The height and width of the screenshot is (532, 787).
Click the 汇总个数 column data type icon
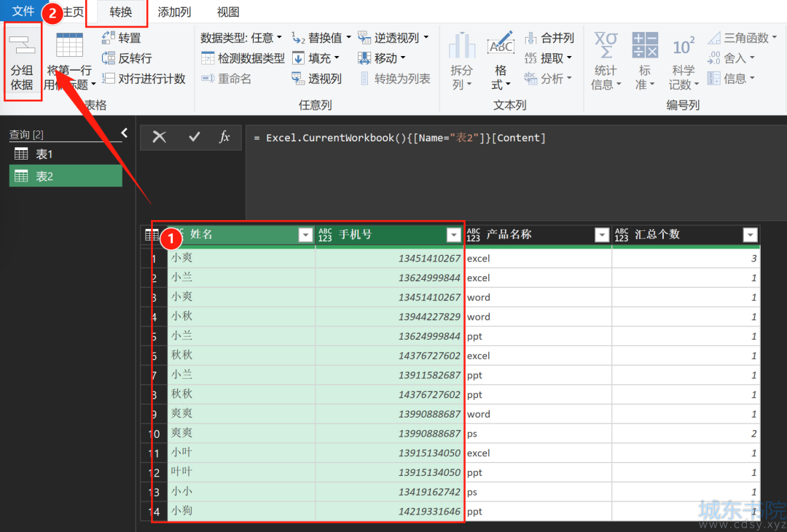tap(622, 235)
